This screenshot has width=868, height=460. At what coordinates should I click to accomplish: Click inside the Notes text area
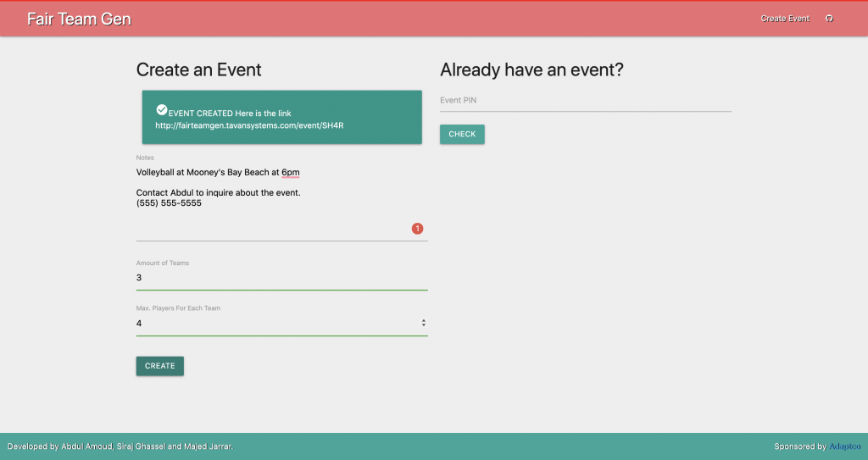coord(281,203)
